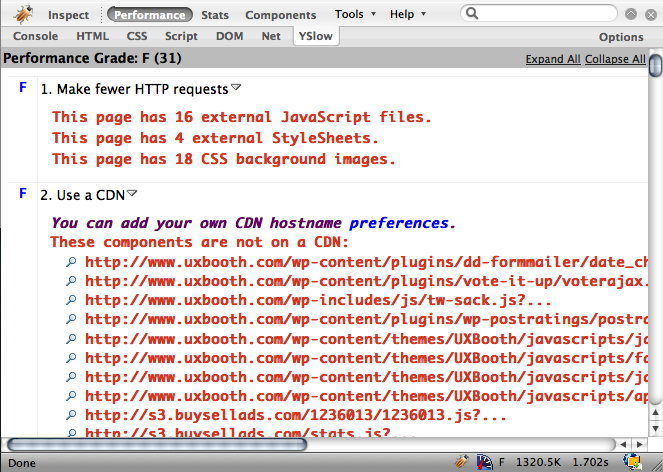The image size is (663, 472).
Task: Click the F grade for rule 2
Action: tap(23, 193)
